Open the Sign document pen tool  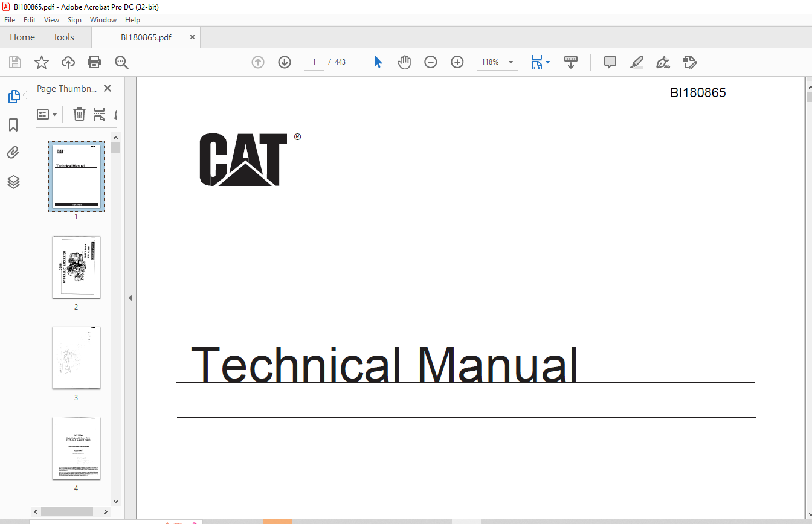coord(663,62)
